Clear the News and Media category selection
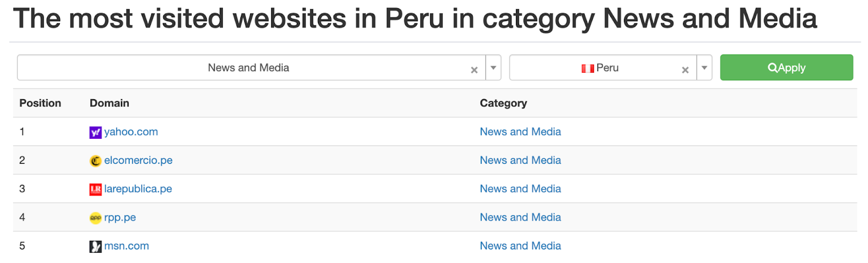Screen dimensions: 868x263 tap(474, 70)
